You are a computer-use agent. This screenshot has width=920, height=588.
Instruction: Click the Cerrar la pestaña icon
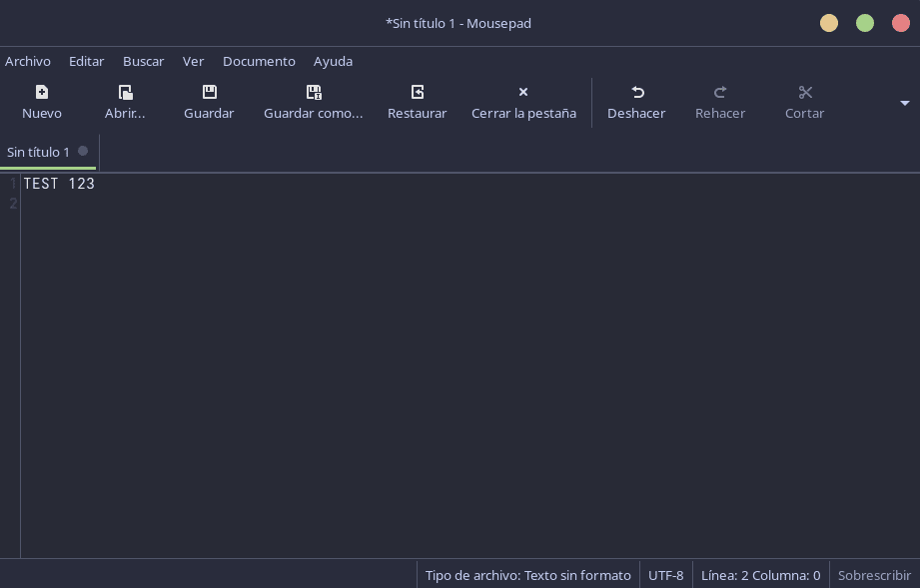coord(523,93)
